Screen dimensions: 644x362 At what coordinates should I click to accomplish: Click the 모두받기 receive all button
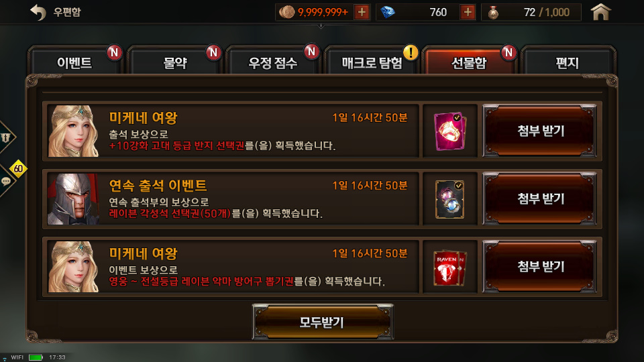[x=323, y=322]
